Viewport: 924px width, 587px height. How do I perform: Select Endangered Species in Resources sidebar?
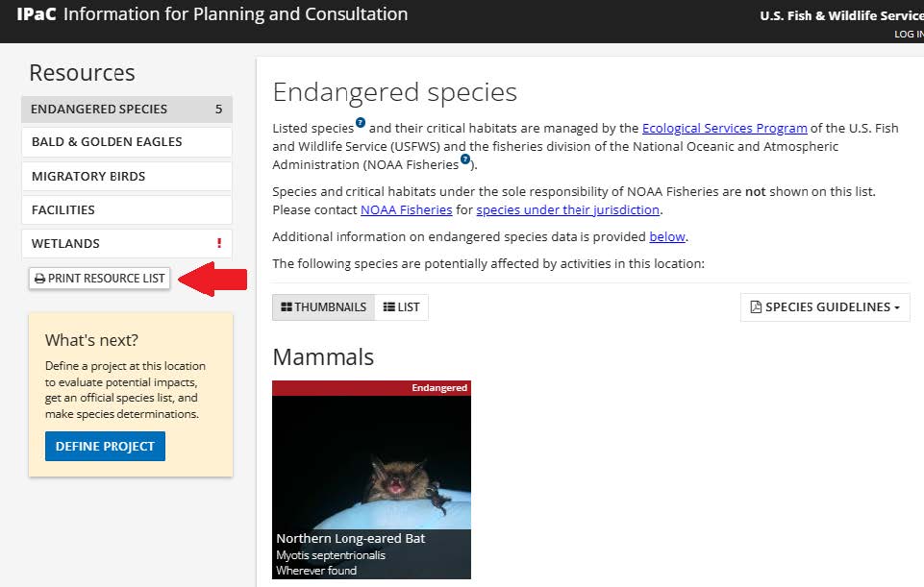click(126, 110)
